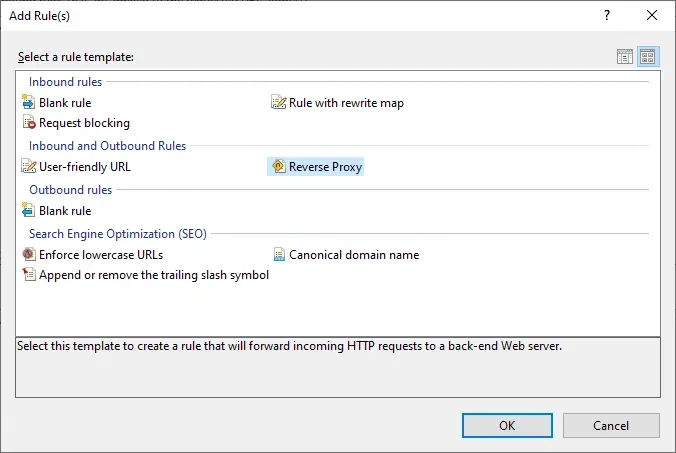
Task: Switch to details list view
Action: tap(625, 57)
